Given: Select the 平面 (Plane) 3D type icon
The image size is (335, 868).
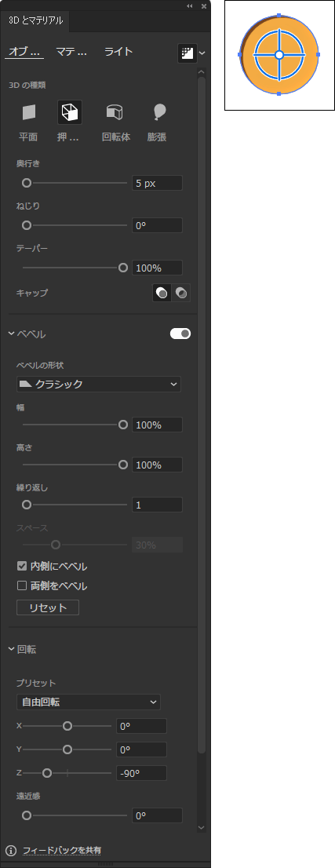Looking at the screenshot, I should pyautogui.click(x=28, y=112).
